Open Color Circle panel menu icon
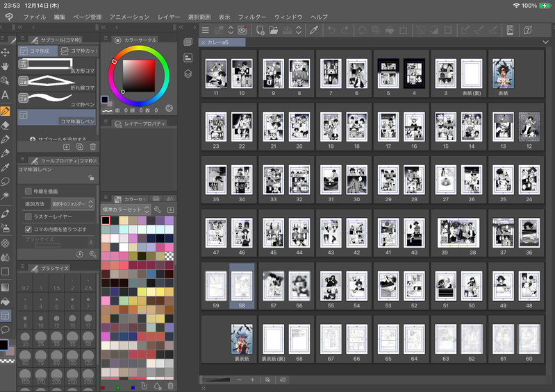Viewport: 555px width, 392px height. click(x=106, y=38)
